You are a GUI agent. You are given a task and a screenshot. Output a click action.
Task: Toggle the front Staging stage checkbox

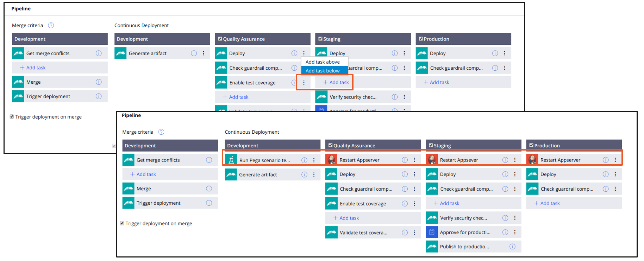[431, 145]
